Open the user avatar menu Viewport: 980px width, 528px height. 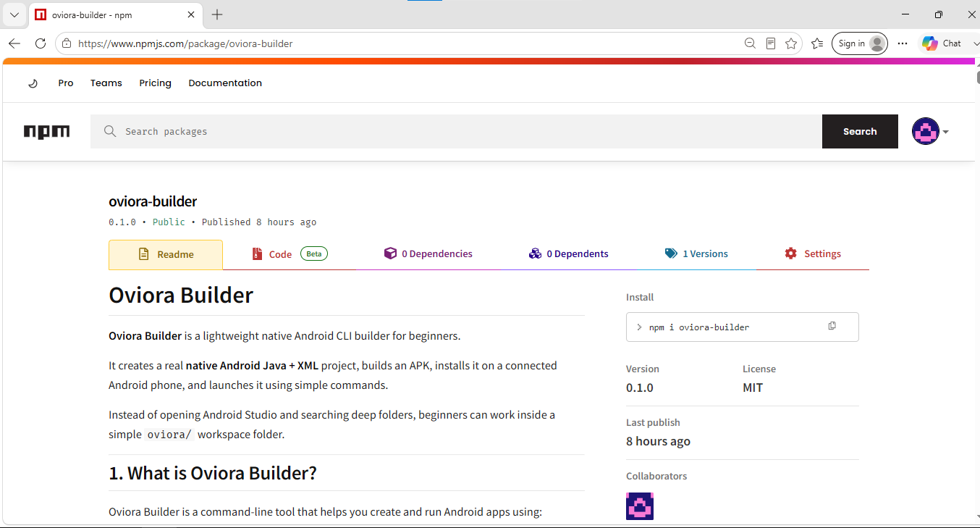click(925, 131)
